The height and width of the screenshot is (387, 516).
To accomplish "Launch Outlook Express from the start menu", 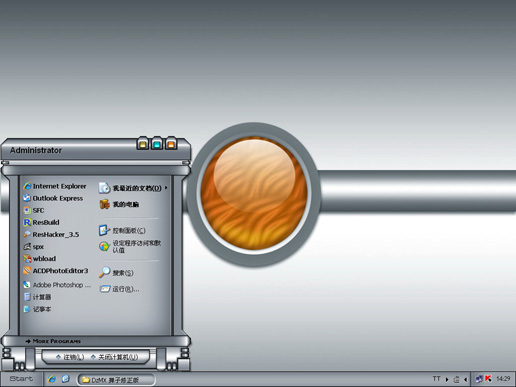I will 53,198.
